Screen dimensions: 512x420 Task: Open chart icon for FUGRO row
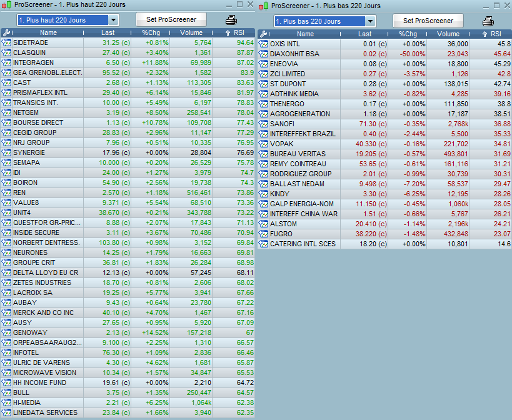(263, 234)
